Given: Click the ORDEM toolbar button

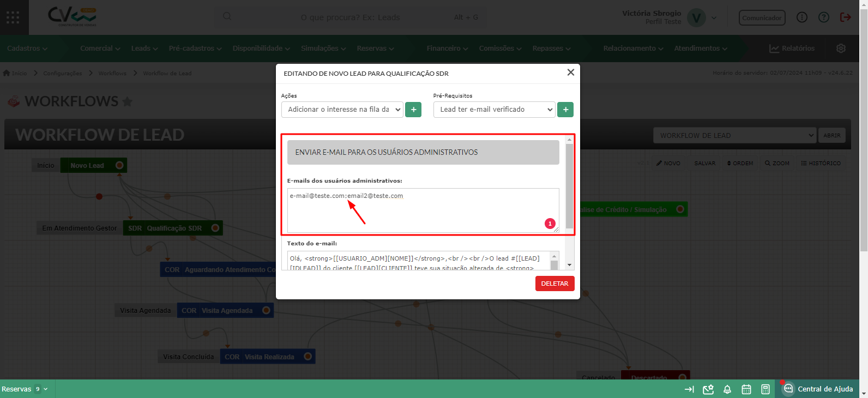Looking at the screenshot, I should click(x=740, y=163).
